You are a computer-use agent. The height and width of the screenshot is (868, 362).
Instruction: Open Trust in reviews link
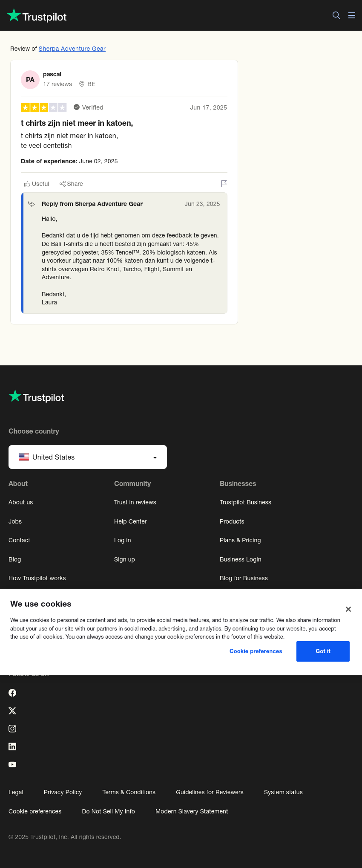coord(135,502)
